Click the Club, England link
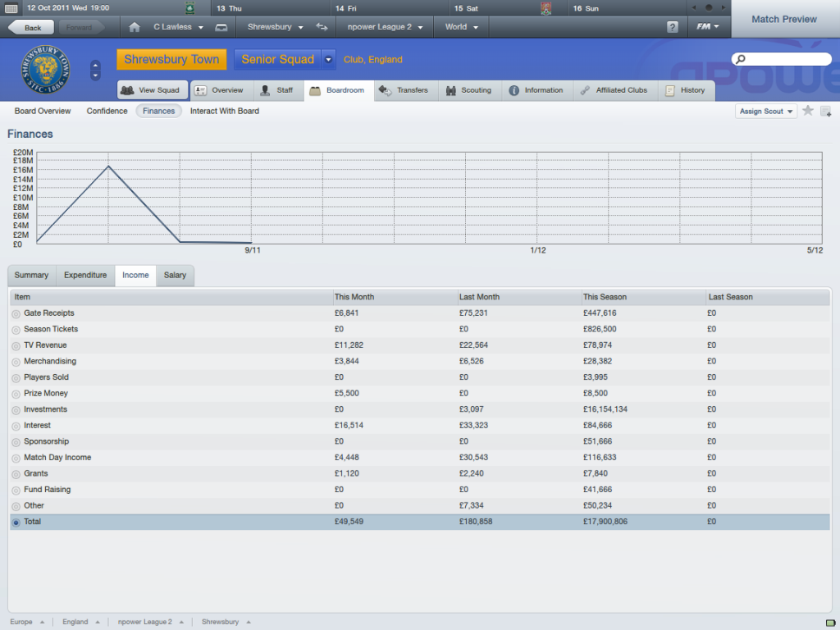840x630 pixels. click(373, 59)
